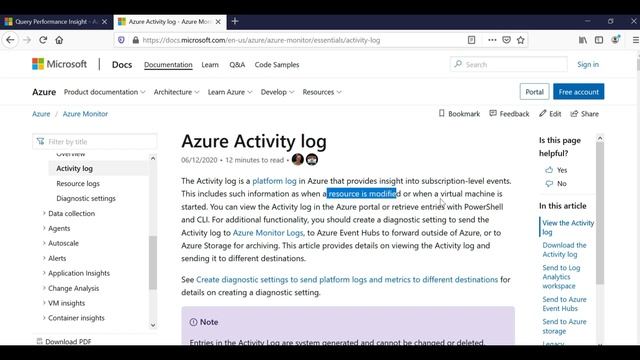Image resolution: width=640 pixels, height=360 pixels.
Task: Open page actions three-dot menu
Action: coord(492,40)
